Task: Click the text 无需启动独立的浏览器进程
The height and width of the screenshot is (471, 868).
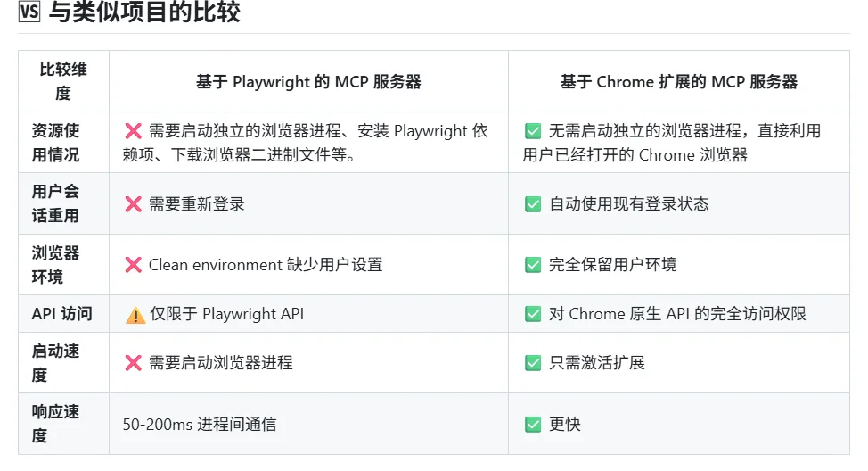Action: coord(645,131)
